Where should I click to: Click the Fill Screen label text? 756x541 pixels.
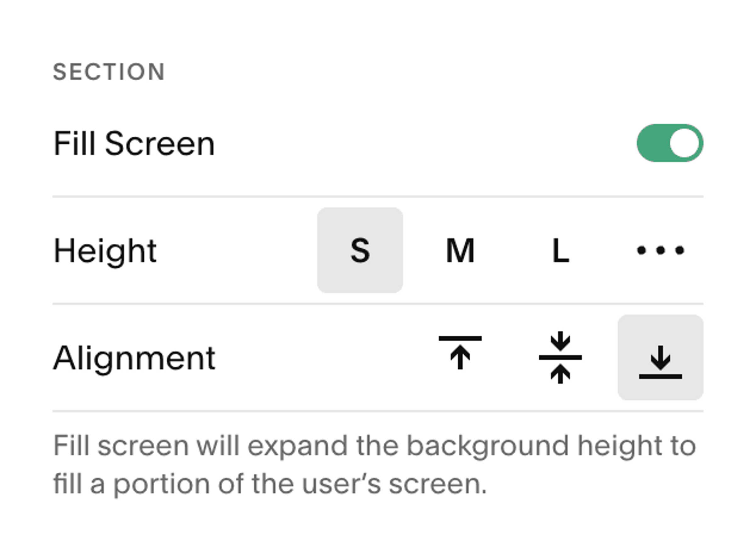[134, 144]
